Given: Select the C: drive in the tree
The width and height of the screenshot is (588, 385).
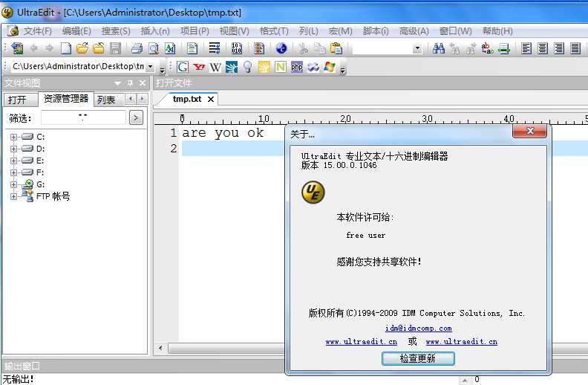Looking at the screenshot, I should [x=40, y=137].
